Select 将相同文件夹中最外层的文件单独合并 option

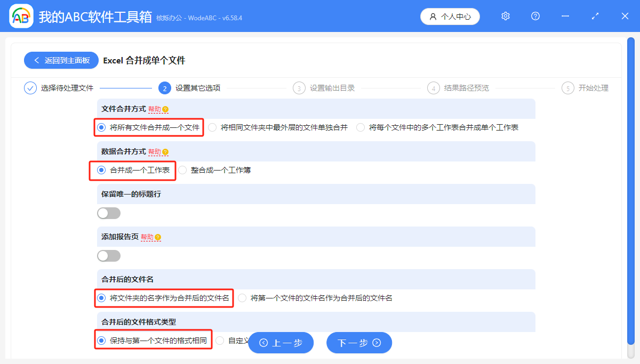click(x=212, y=127)
